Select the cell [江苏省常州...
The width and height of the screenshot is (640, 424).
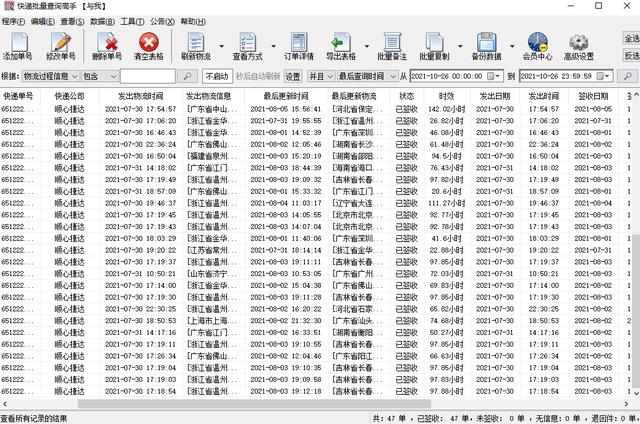[211, 250]
